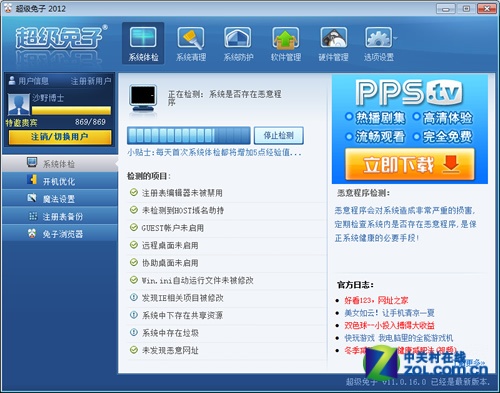Screen dimensions: 500x393
Task: Click green check beside 远程桌面未启用
Action: [x=134, y=245]
